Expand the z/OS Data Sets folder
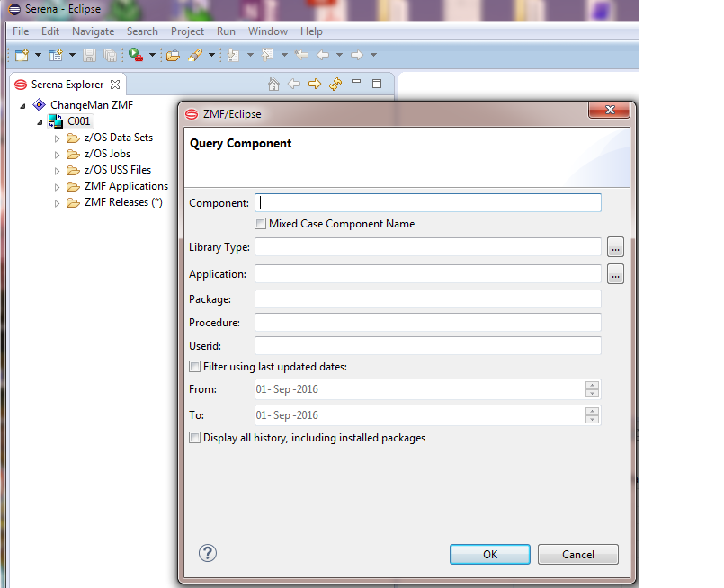The image size is (724, 588). (x=57, y=138)
